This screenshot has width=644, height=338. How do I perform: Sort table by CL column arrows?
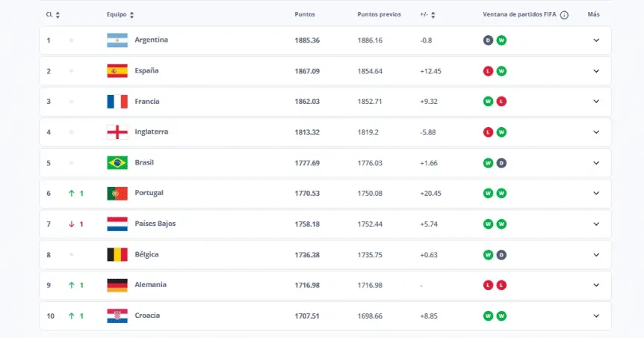tap(58, 15)
